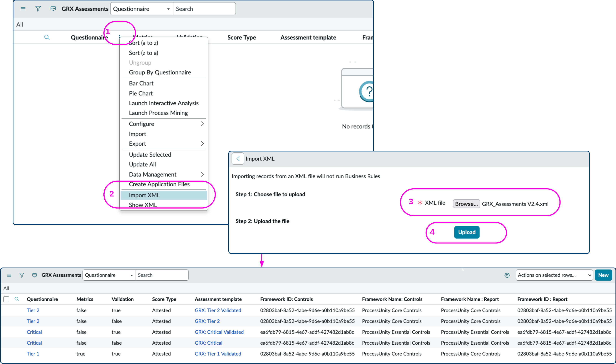Open Questionnaire dropdown in top panel search bar
The image size is (616, 364).
click(x=142, y=9)
